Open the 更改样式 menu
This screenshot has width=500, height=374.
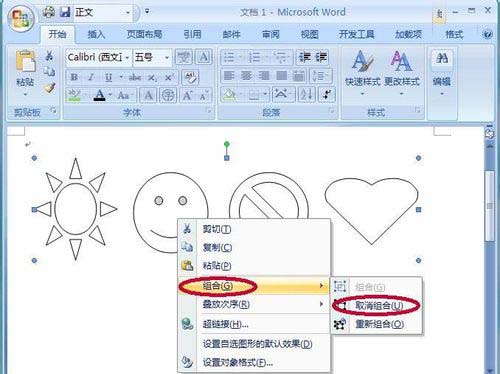pyautogui.click(x=402, y=73)
